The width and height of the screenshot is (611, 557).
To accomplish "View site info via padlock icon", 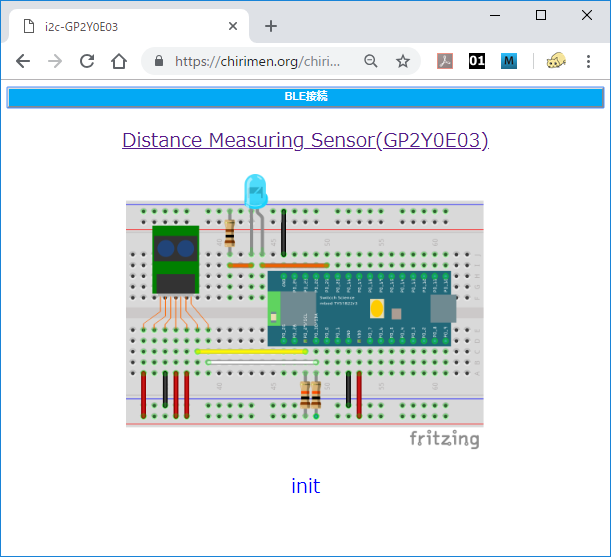I will pos(159,61).
